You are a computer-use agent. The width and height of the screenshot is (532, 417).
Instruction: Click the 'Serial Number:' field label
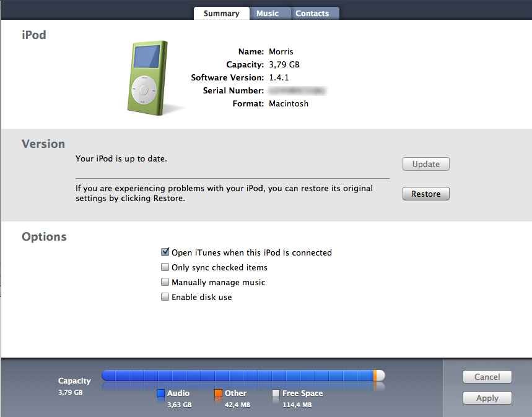click(x=233, y=90)
